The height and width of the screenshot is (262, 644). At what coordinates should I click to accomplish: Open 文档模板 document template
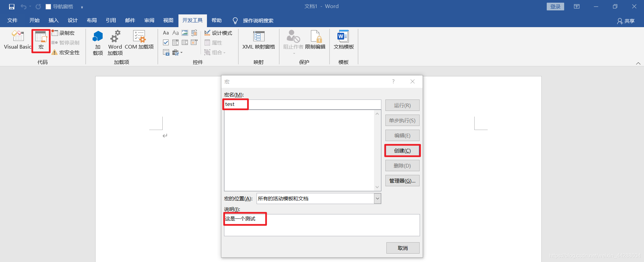coord(343,40)
